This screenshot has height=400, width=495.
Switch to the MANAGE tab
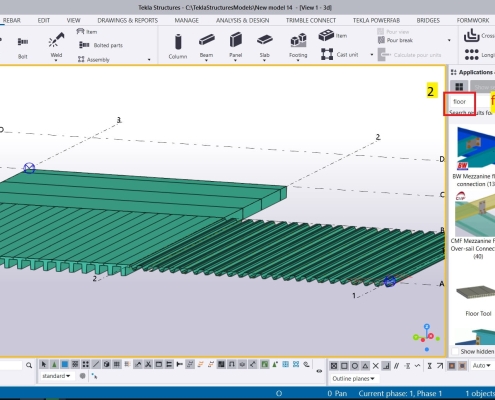point(187,20)
